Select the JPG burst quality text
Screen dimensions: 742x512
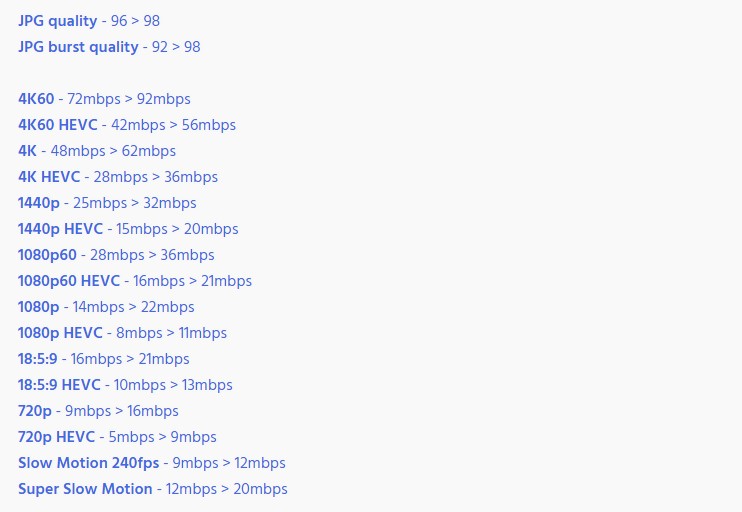coord(78,47)
